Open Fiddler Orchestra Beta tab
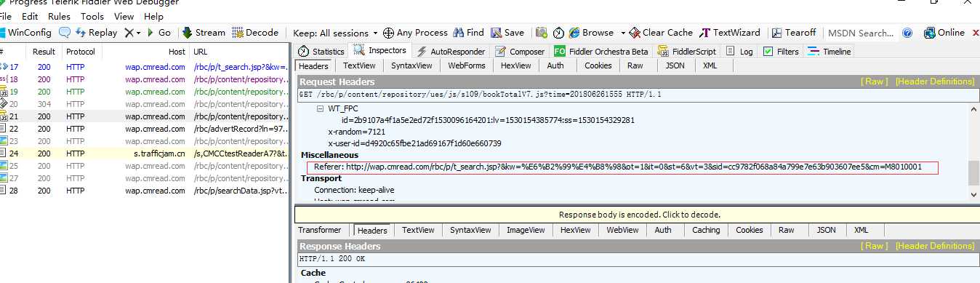 tap(601, 52)
